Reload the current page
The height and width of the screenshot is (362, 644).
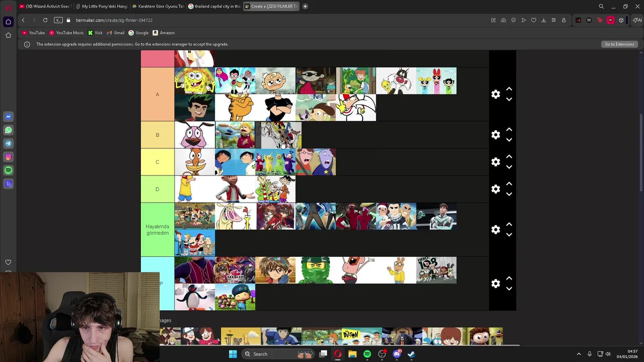click(45, 20)
